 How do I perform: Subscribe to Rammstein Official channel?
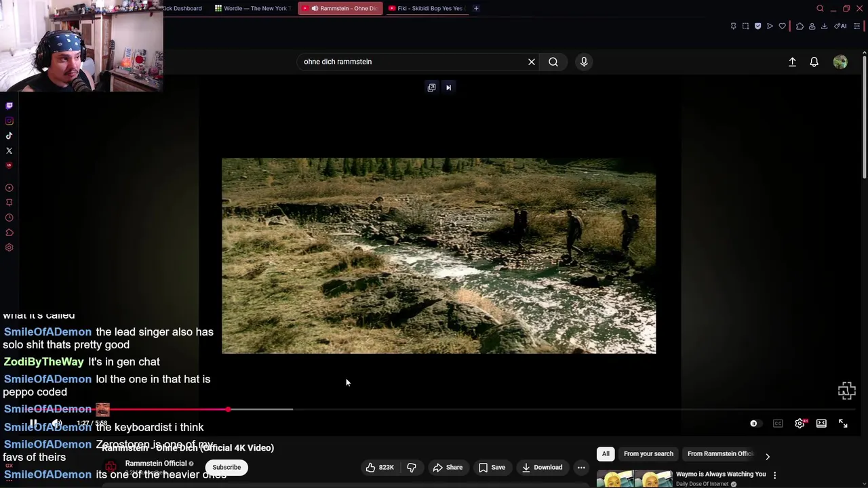click(226, 467)
